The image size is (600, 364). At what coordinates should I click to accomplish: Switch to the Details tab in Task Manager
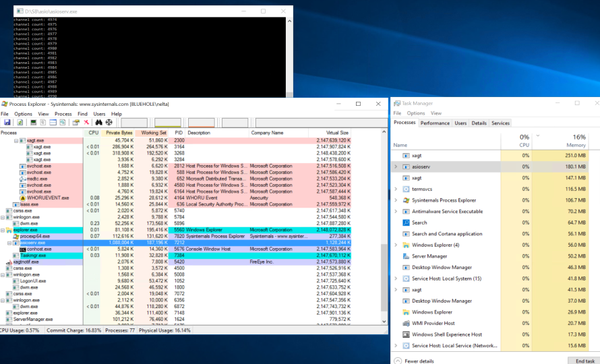tap(479, 123)
